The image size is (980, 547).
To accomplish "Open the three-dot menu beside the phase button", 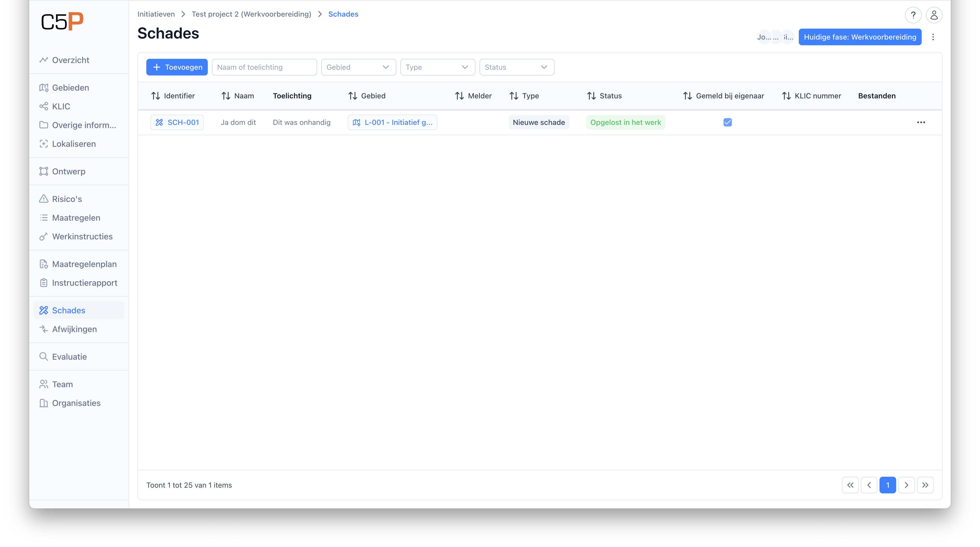I will point(933,37).
